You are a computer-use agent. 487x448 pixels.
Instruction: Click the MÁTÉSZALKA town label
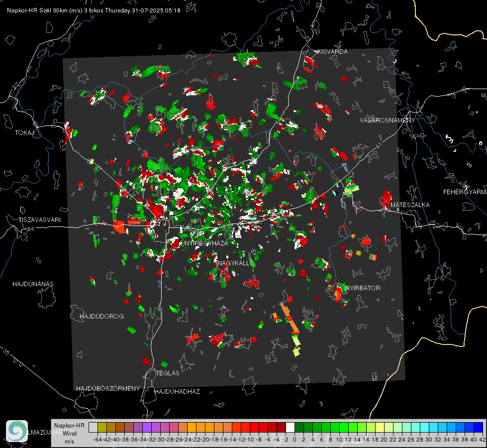pos(410,205)
